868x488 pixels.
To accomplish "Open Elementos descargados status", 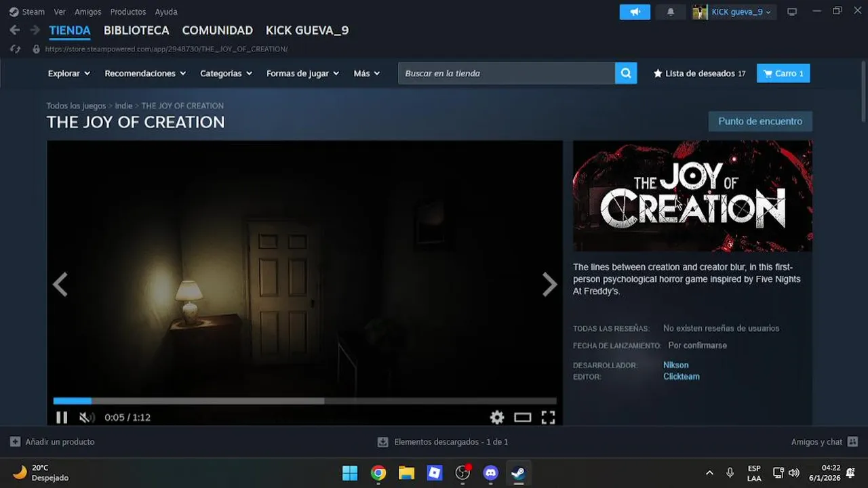I will 451,442.
